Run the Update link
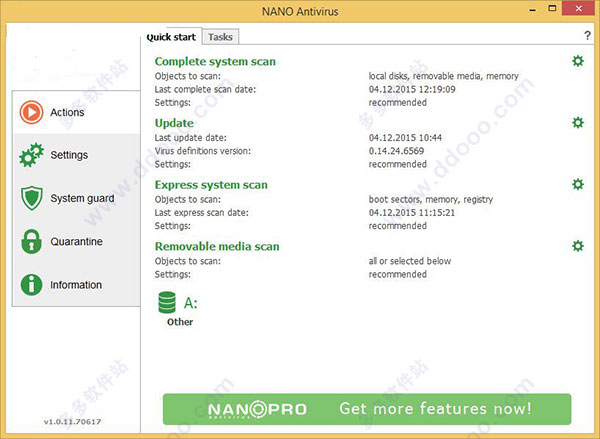 point(174,123)
